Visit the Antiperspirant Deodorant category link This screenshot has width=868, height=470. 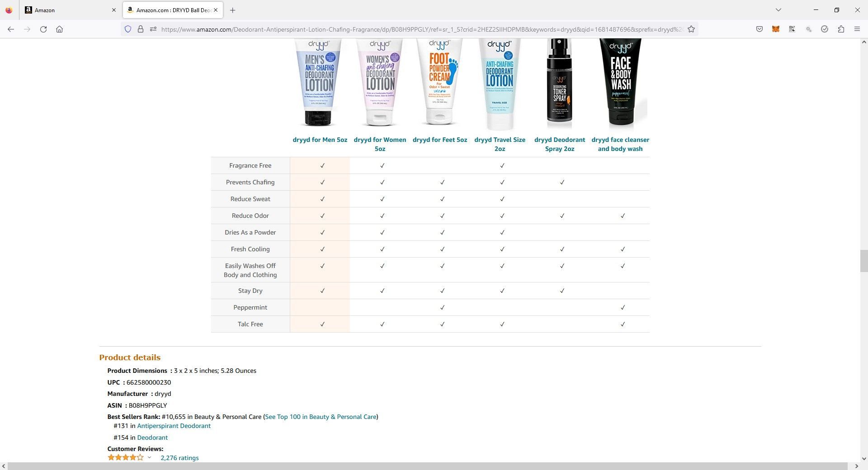(x=174, y=425)
